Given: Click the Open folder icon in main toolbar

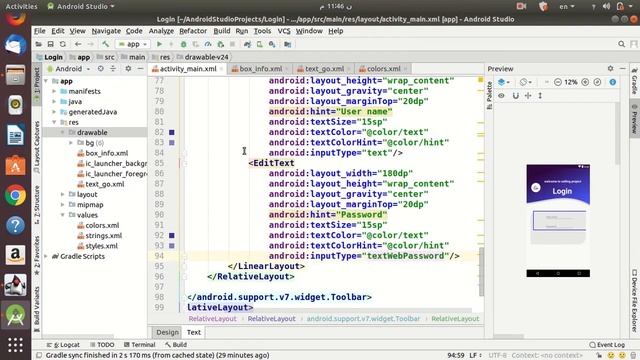Looking at the screenshot, I should pyautogui.click(x=38, y=44).
